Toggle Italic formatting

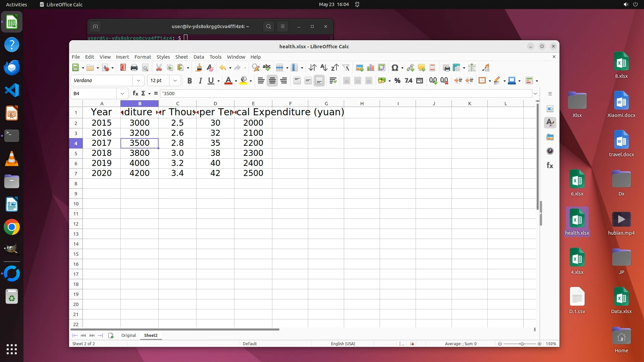click(200, 80)
